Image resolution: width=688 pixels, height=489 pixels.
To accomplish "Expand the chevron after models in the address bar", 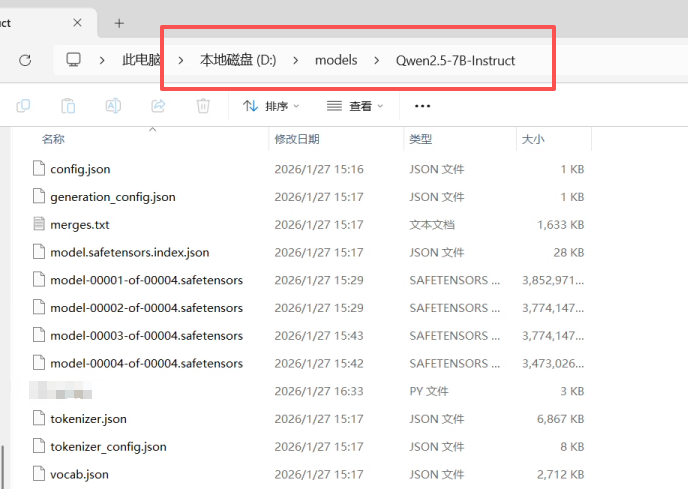I will 376,60.
